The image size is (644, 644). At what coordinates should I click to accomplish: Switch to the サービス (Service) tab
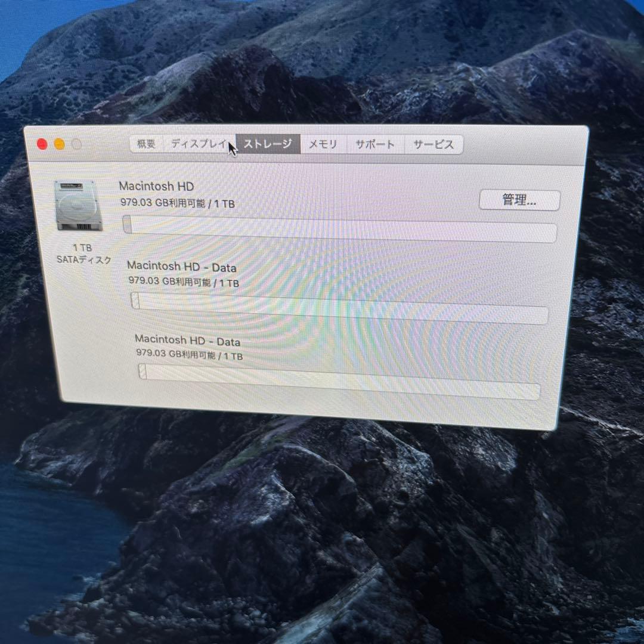click(x=432, y=144)
